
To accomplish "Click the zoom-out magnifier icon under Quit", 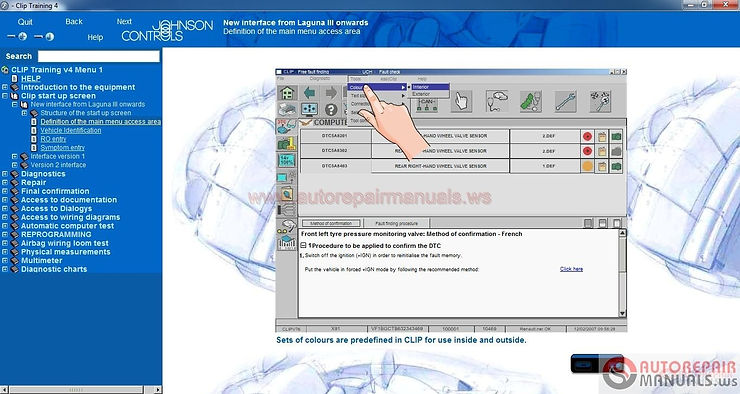I will pyautogui.click(x=17, y=36).
